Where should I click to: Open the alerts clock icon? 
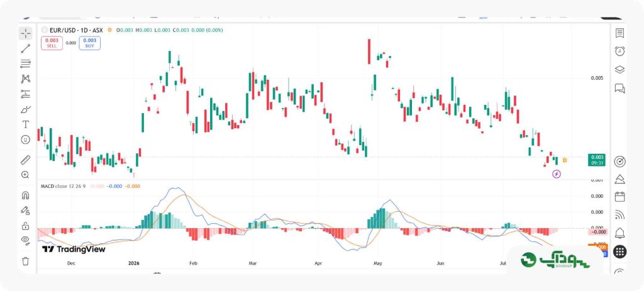pyautogui.click(x=619, y=51)
